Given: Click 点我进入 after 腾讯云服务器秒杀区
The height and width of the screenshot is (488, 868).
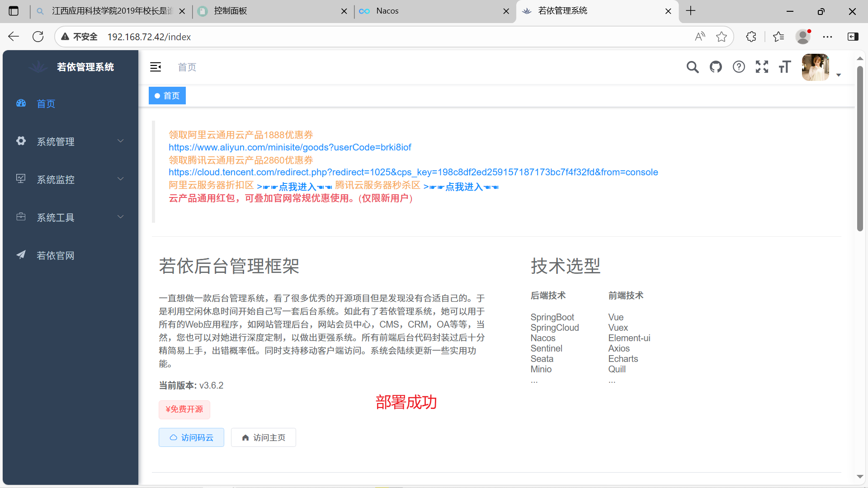Looking at the screenshot, I should point(461,186).
